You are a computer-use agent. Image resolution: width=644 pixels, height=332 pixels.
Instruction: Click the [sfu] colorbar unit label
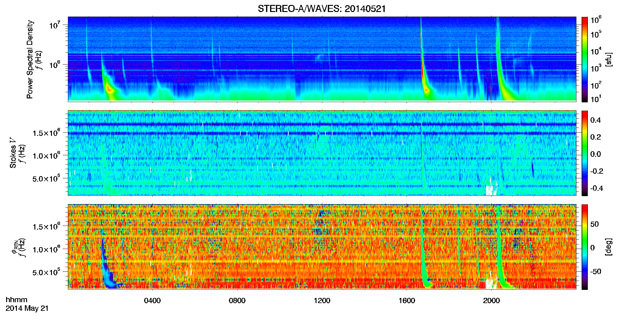click(x=609, y=59)
